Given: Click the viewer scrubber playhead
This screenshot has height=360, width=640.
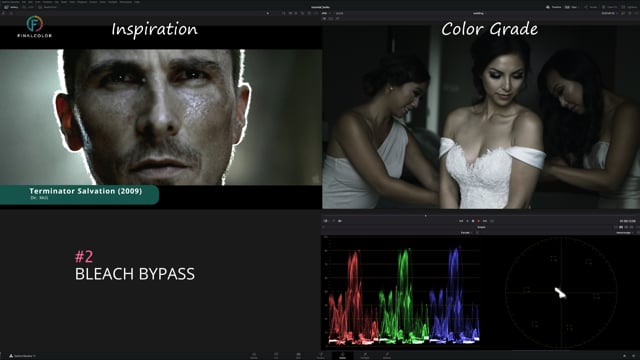Looking at the screenshot, I should tap(425, 216).
